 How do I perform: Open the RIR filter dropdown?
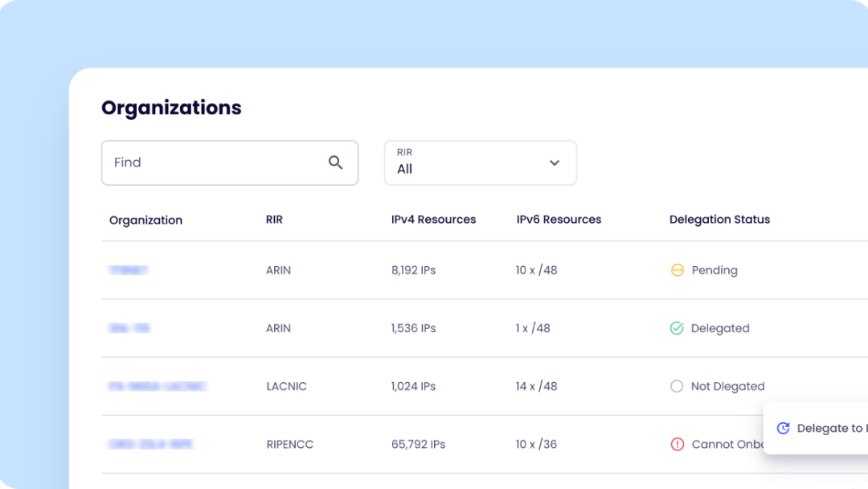(x=481, y=162)
